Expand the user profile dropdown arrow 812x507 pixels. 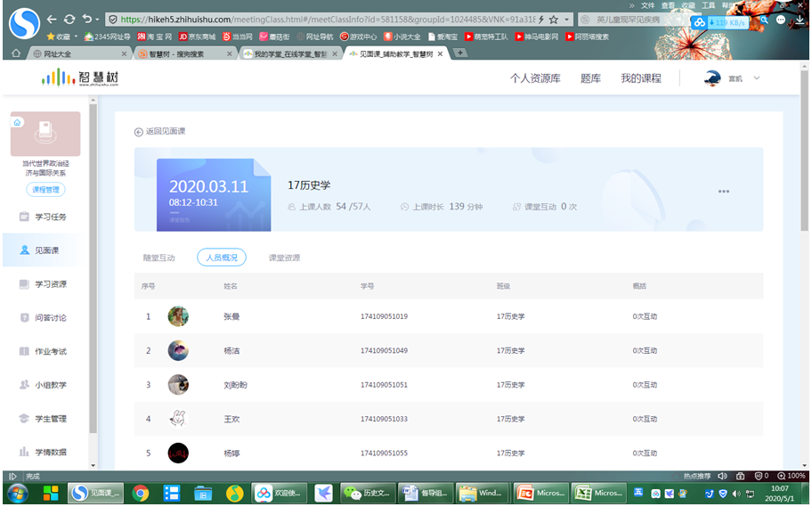[x=757, y=78]
